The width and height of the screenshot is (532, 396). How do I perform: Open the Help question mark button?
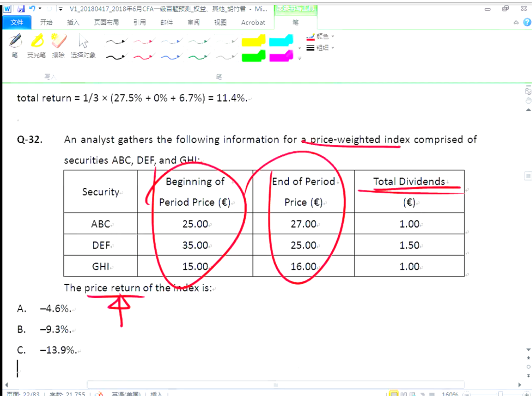pyautogui.click(x=527, y=22)
